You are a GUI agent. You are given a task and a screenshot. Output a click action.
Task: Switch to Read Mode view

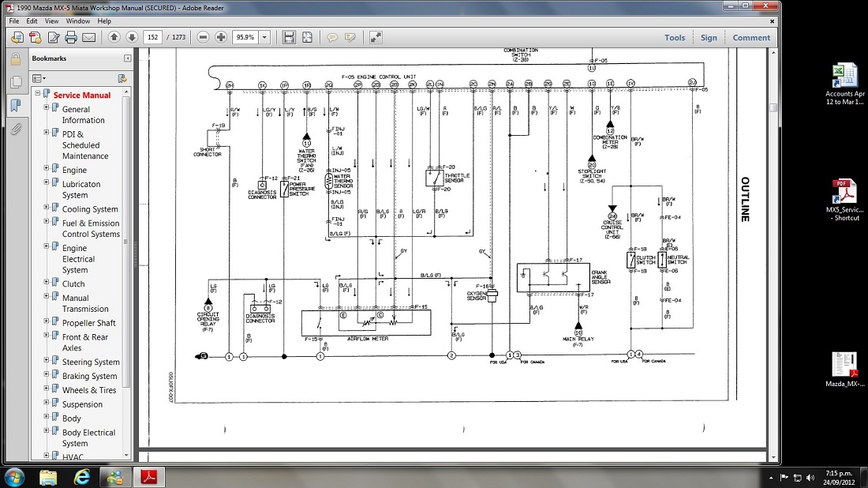[x=376, y=37]
